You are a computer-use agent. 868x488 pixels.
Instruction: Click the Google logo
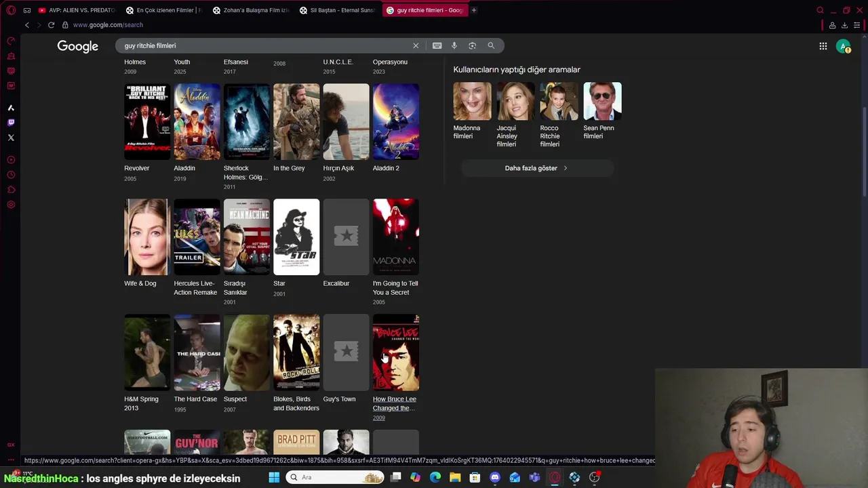pyautogui.click(x=77, y=46)
